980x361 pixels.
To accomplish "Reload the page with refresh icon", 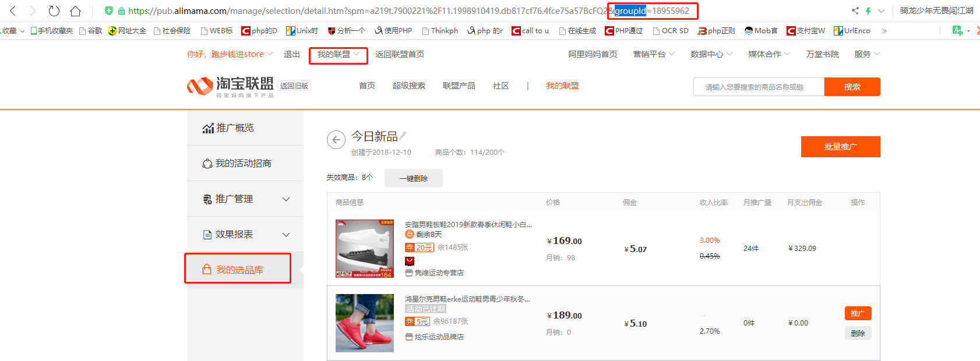I will coord(54,10).
